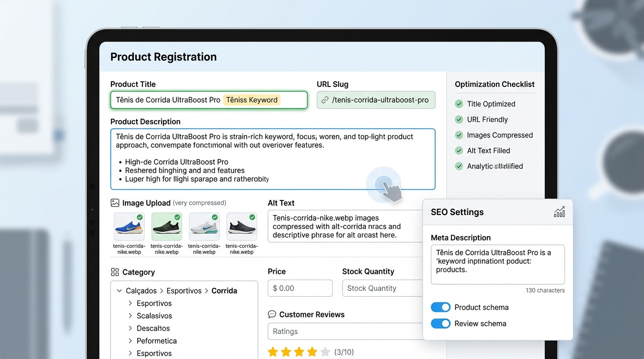Click the Optimization Checklist heading
The width and height of the screenshot is (644, 359).
pos(495,84)
